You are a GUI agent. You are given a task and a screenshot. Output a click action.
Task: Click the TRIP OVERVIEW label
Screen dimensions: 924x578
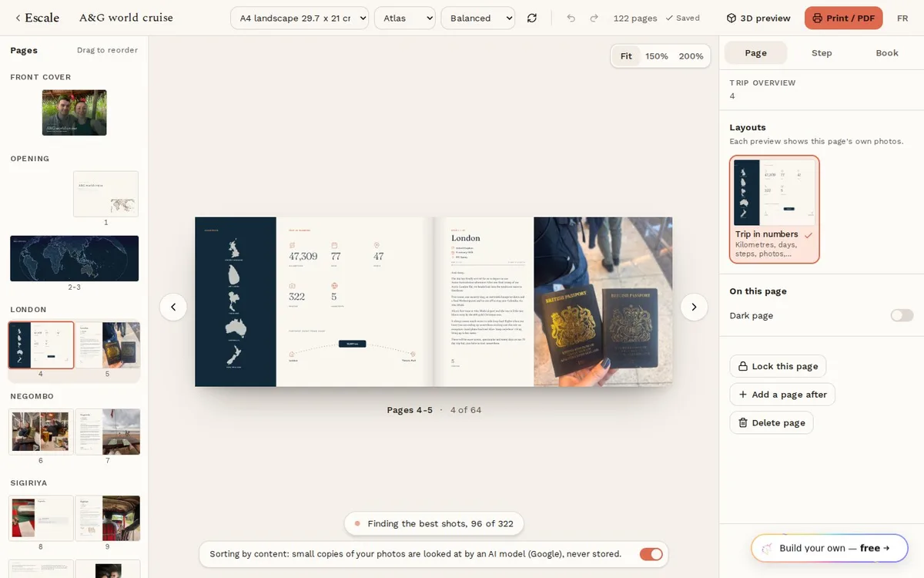762,83
